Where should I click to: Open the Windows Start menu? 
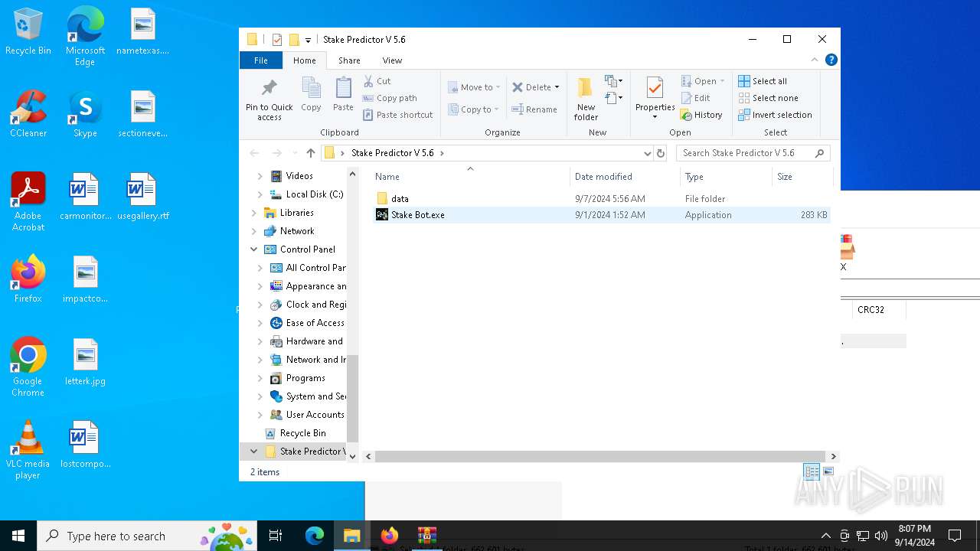[x=18, y=536]
